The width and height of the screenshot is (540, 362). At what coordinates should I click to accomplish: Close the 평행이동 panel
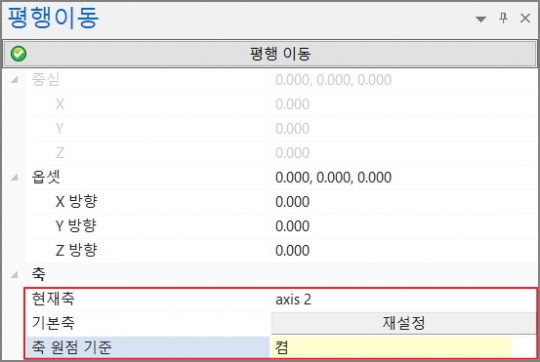pos(525,18)
